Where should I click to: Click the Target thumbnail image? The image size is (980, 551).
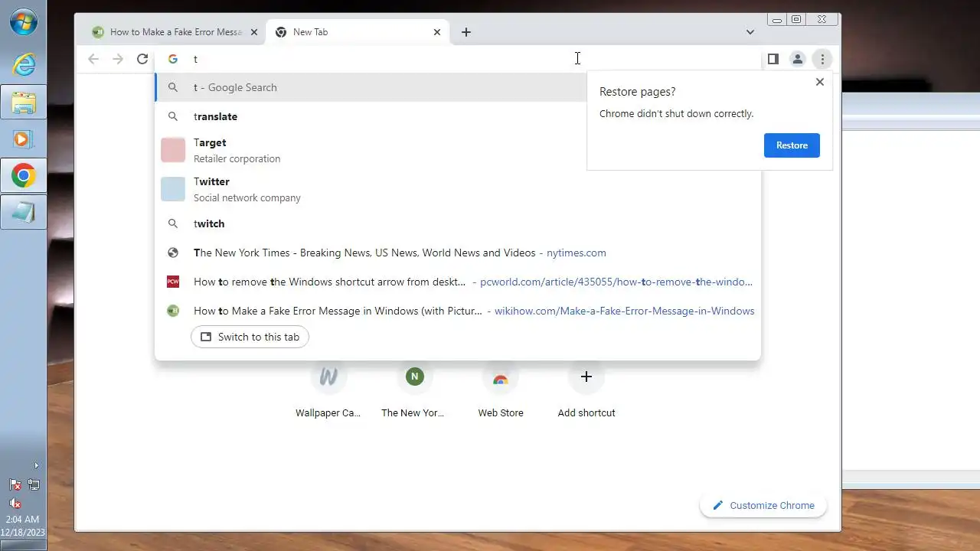(x=173, y=150)
